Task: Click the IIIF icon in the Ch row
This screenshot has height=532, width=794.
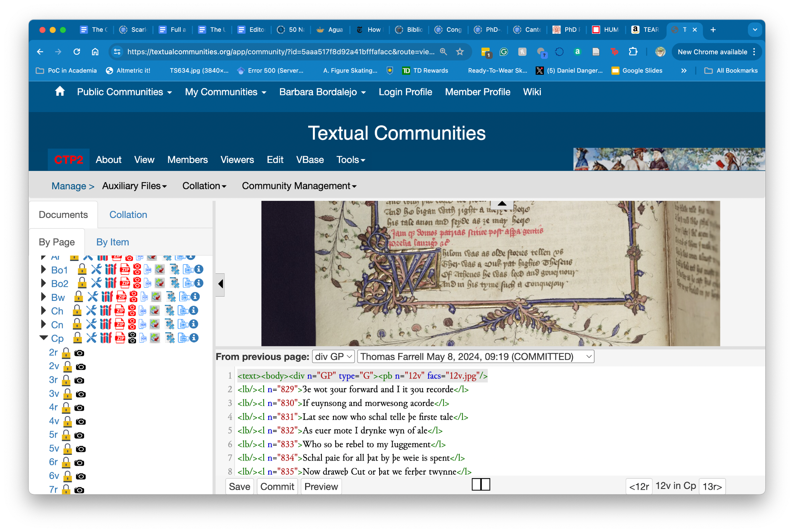Action: (x=105, y=310)
